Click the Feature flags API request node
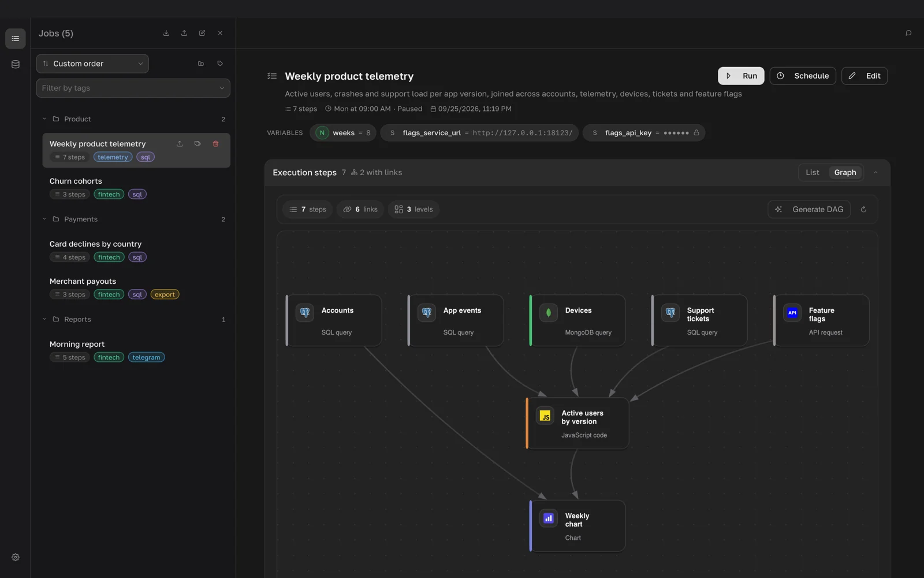The height and width of the screenshot is (578, 924). (821, 321)
